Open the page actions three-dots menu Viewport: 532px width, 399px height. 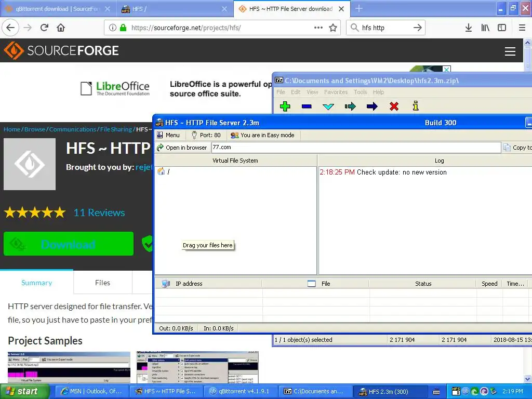[x=318, y=28]
